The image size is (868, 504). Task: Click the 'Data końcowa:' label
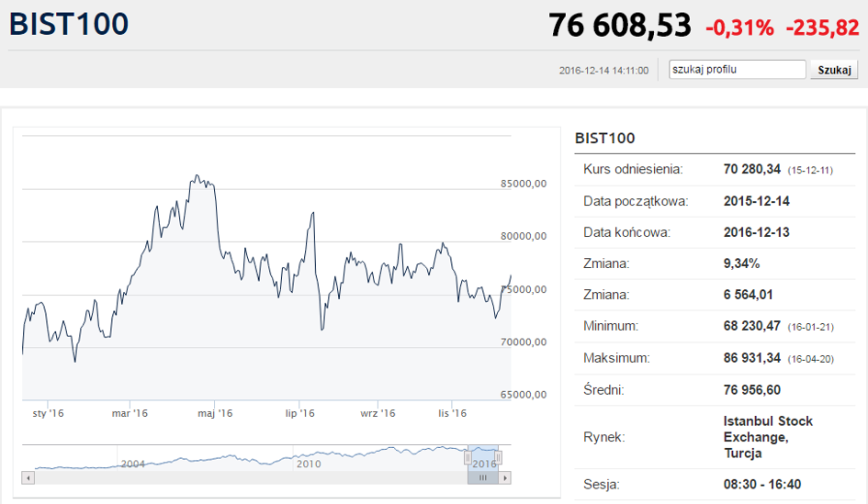click(626, 232)
